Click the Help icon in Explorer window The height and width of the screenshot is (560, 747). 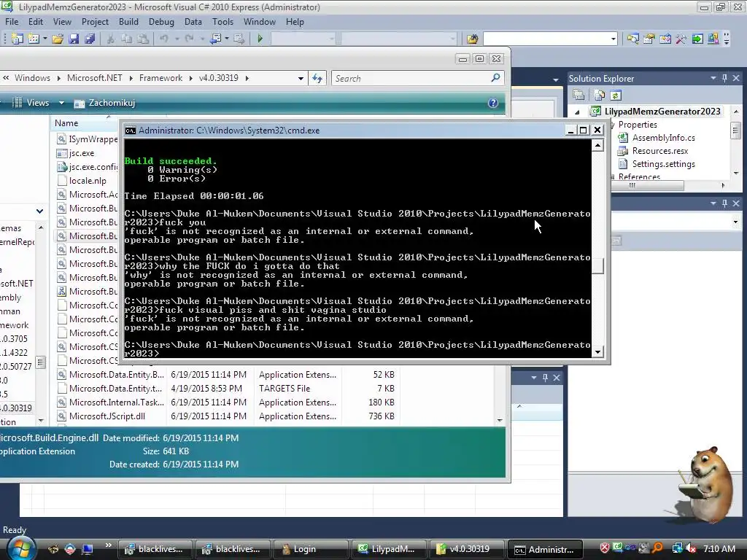(x=493, y=103)
